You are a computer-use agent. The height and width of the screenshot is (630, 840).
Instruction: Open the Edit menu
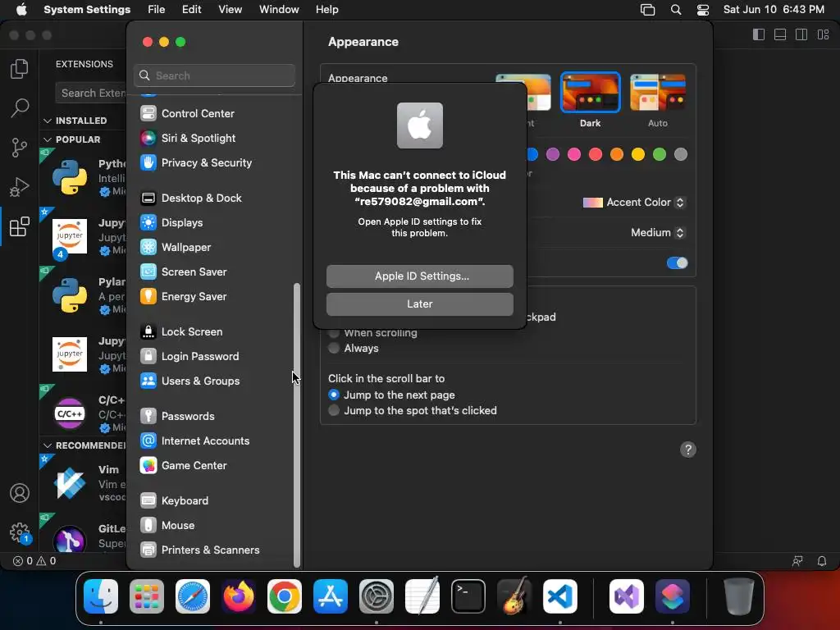coord(191,10)
